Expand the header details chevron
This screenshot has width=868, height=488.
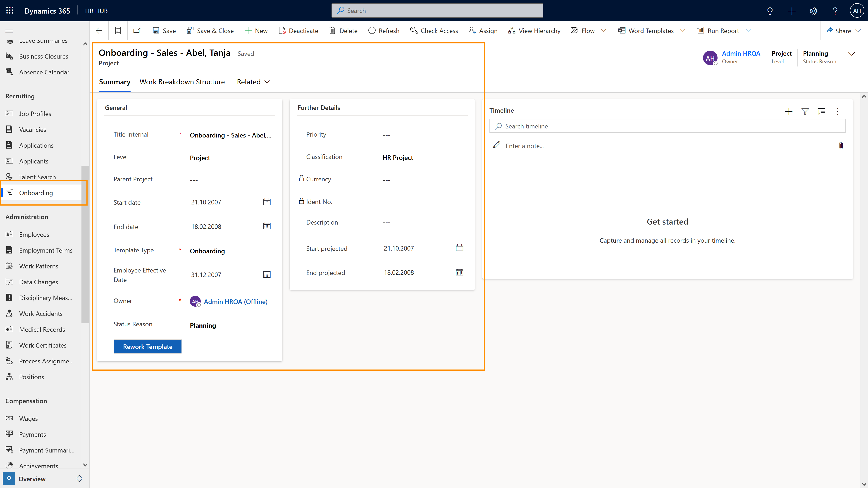851,54
